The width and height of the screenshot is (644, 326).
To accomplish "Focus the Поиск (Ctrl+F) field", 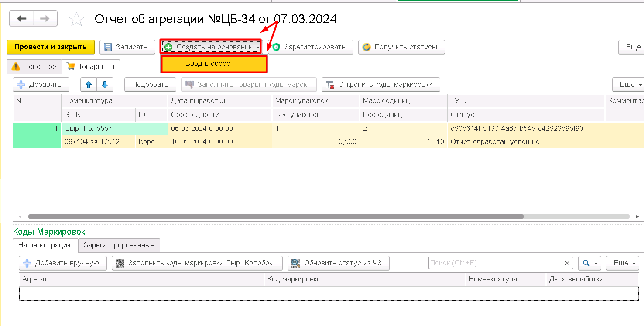I will (495, 263).
